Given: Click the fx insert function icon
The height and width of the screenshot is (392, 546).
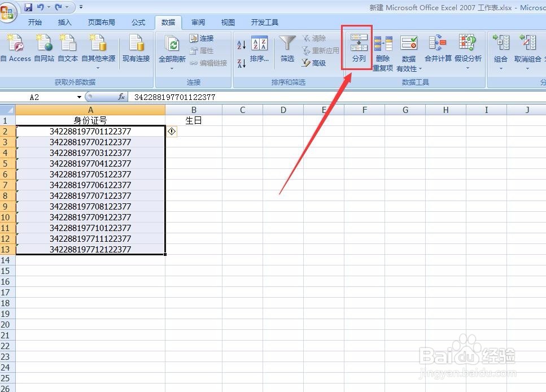Looking at the screenshot, I should pos(121,97).
